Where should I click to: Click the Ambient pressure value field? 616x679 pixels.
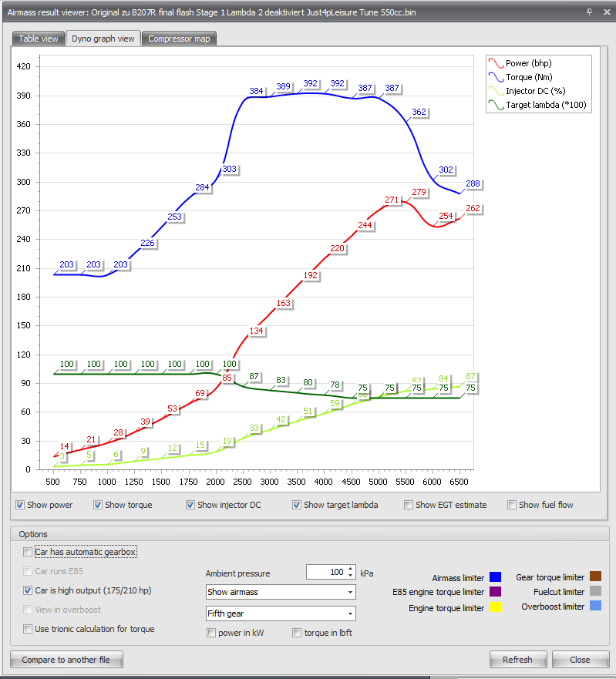326,572
